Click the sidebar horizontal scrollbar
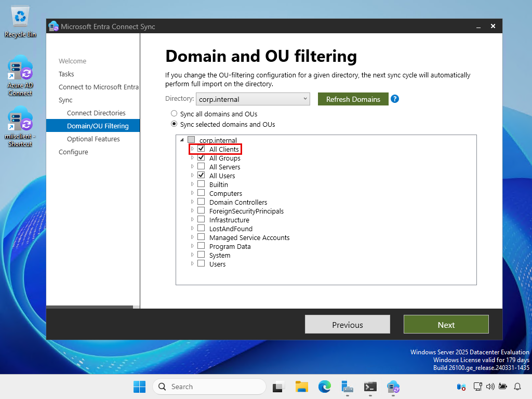Viewport: 532px width, 399px height. point(89,307)
